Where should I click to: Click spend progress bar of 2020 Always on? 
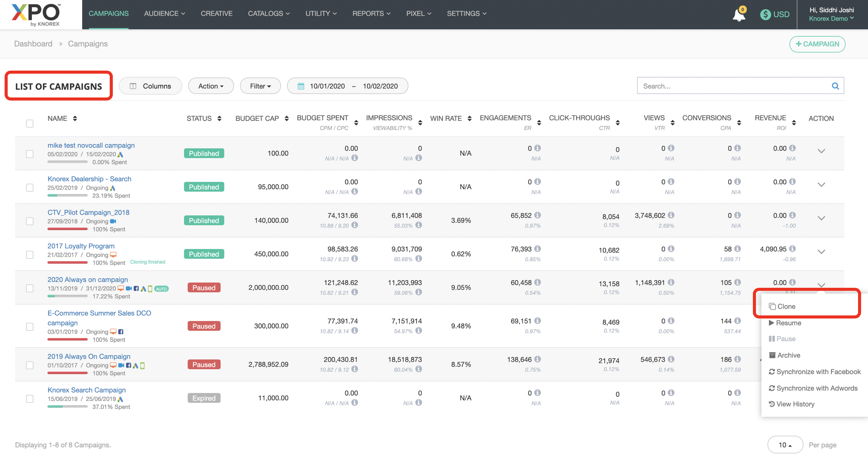pos(68,296)
